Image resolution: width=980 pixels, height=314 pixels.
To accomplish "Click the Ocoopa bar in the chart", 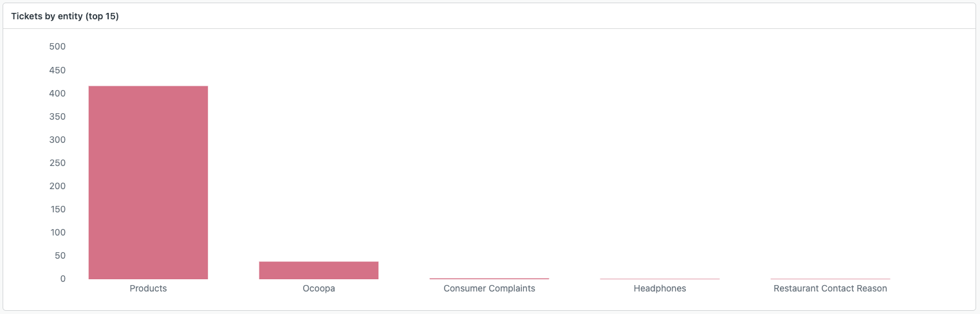I will tap(319, 270).
